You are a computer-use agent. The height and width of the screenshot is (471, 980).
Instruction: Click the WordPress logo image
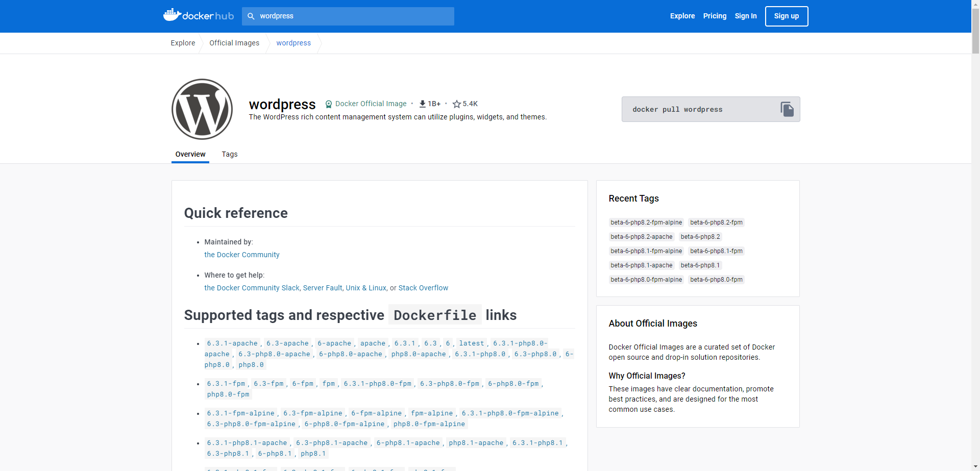click(x=202, y=109)
